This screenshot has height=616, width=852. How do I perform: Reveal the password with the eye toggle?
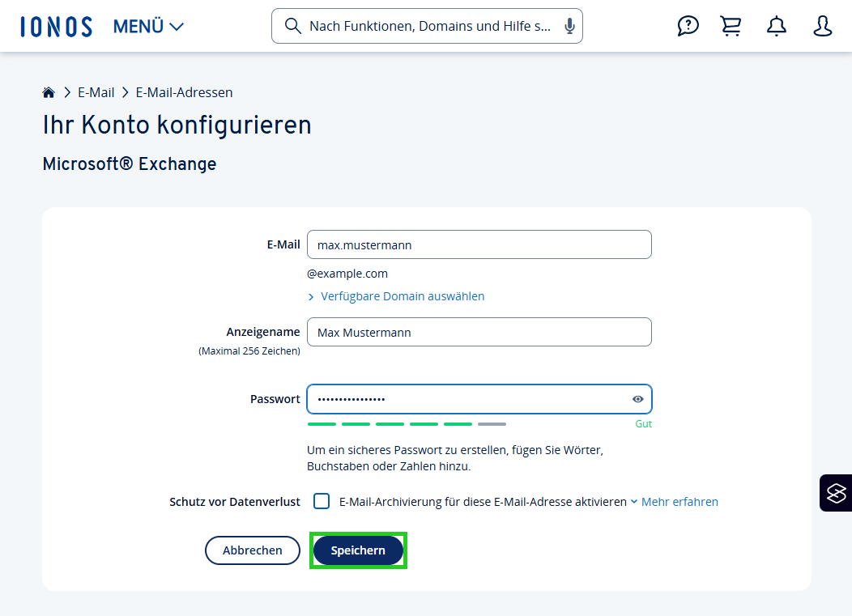coord(637,398)
